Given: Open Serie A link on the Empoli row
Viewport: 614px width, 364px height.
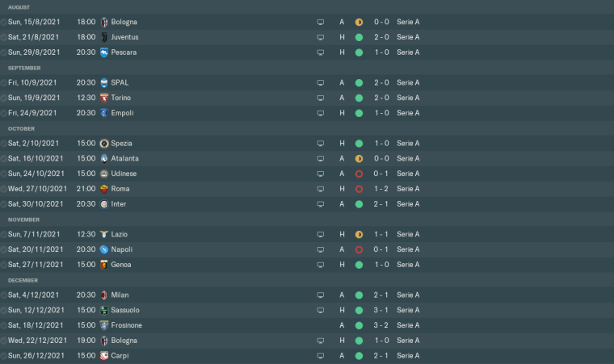Looking at the screenshot, I should (408, 113).
